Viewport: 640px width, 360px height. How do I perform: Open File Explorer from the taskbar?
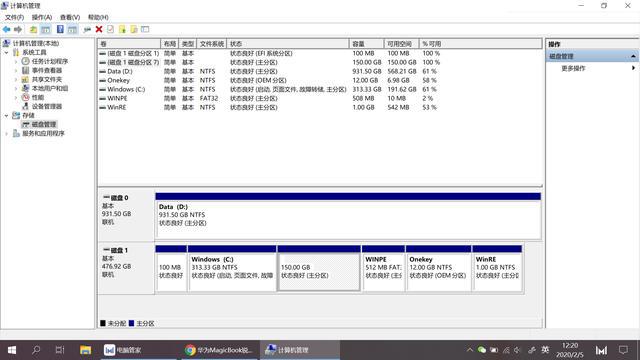(x=85, y=350)
